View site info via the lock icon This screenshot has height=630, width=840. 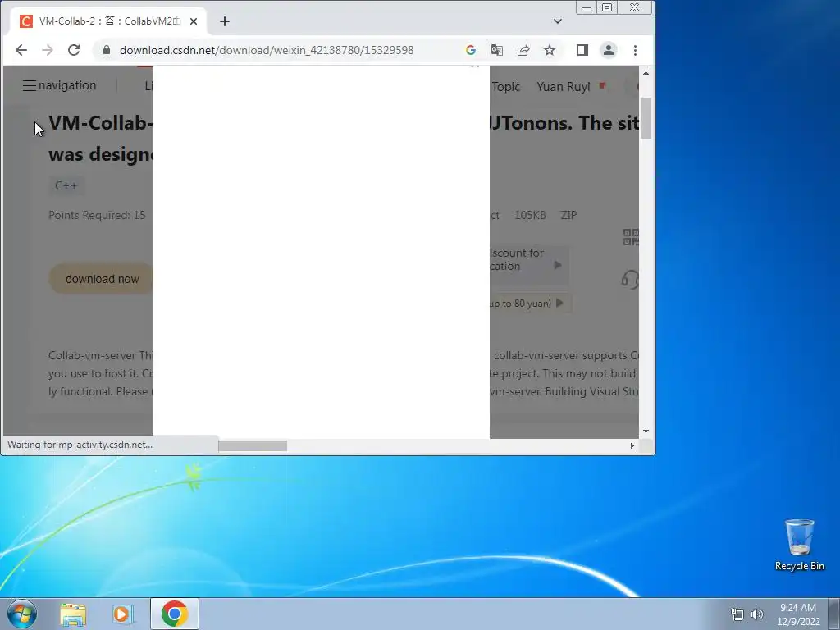point(106,50)
